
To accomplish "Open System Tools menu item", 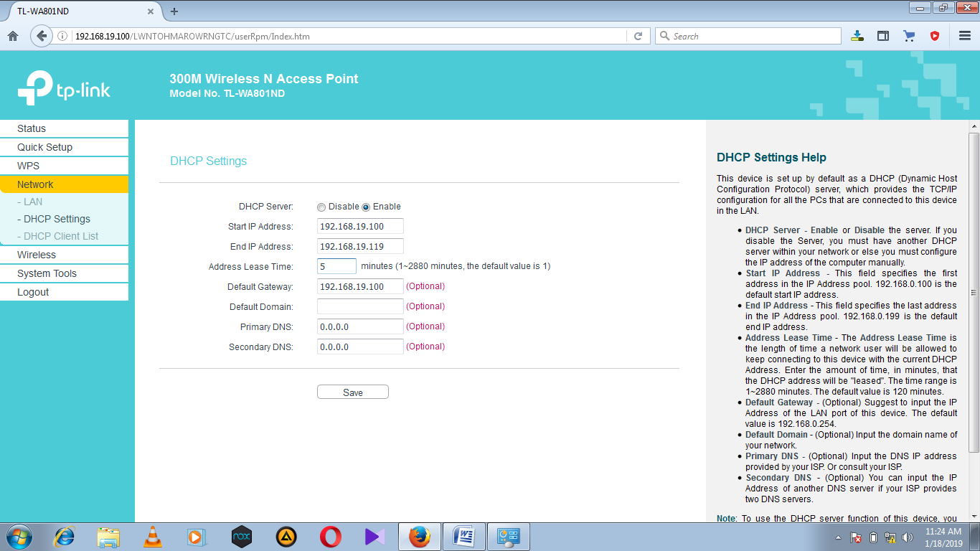I will pos(65,273).
